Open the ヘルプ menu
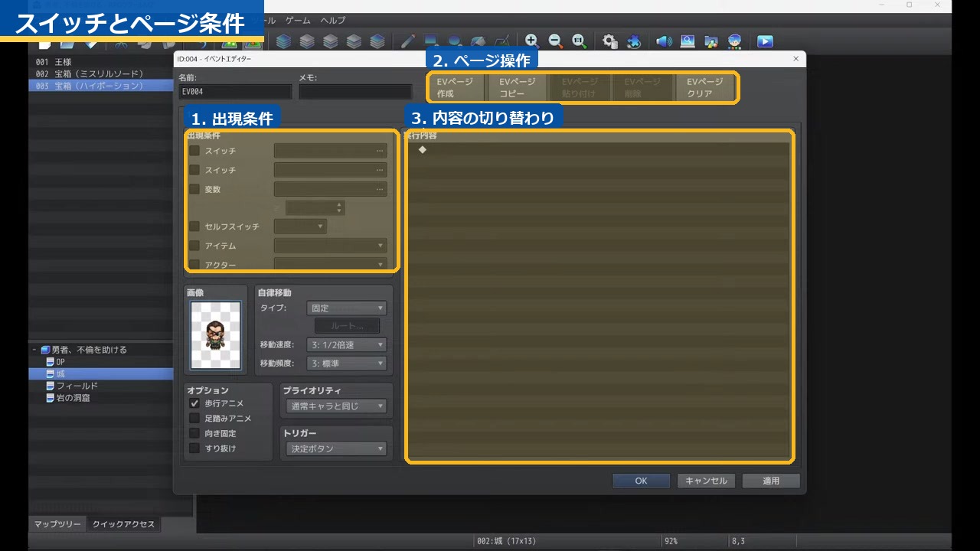 (333, 20)
